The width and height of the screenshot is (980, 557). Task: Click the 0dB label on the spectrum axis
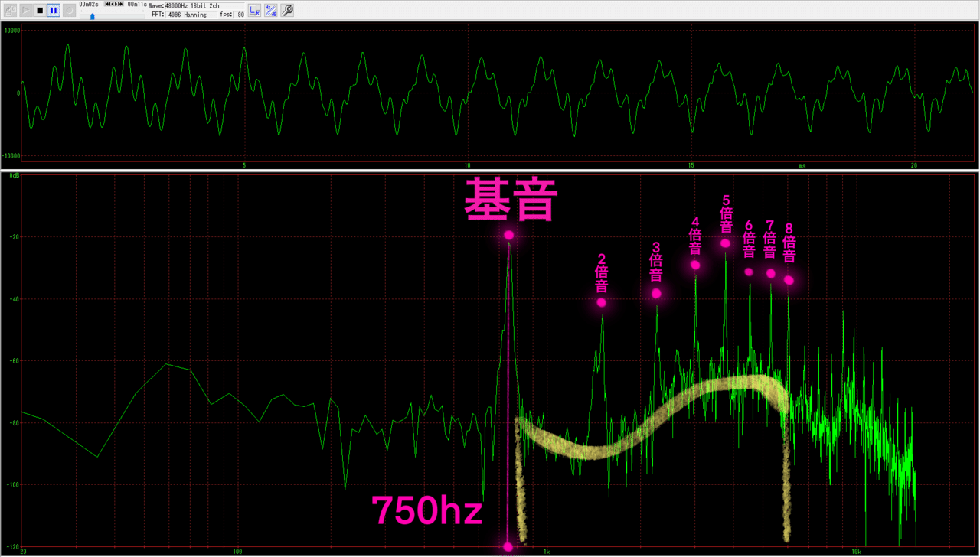15,175
